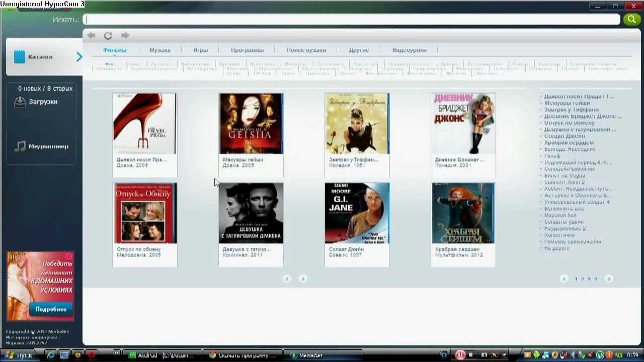Image resolution: width=644 pixels, height=362 pixels.
Task: Select Римские приключения in right list
Action: (573, 241)
